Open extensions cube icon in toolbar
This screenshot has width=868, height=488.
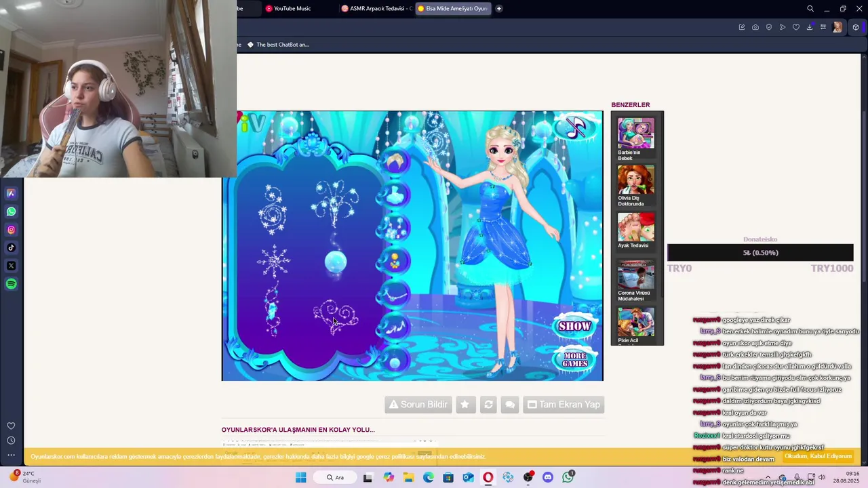(856, 27)
